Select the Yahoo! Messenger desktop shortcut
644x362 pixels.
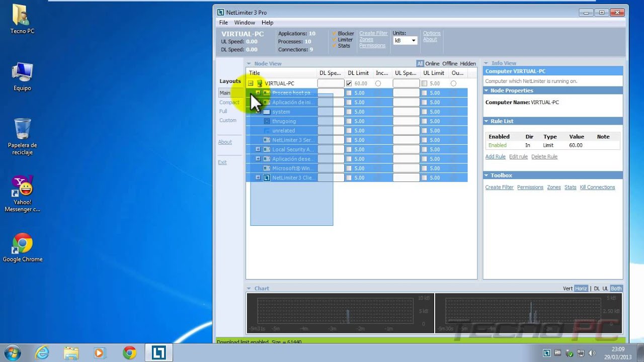tap(22, 194)
